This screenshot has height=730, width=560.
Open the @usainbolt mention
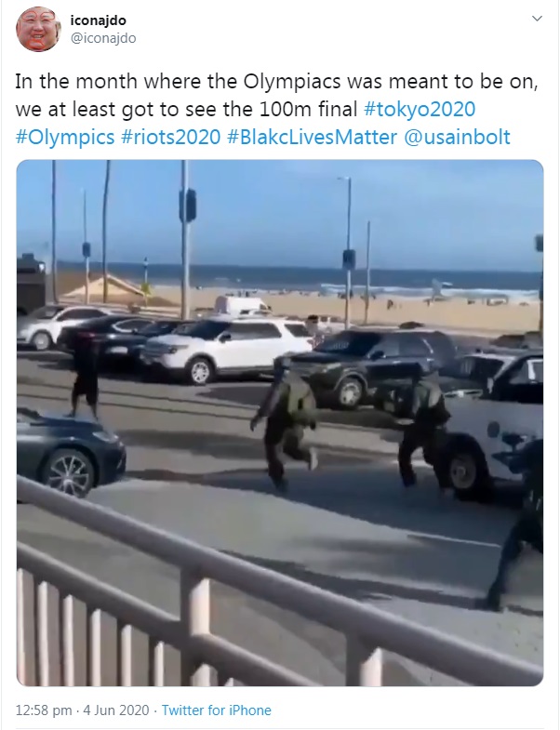coord(457,138)
